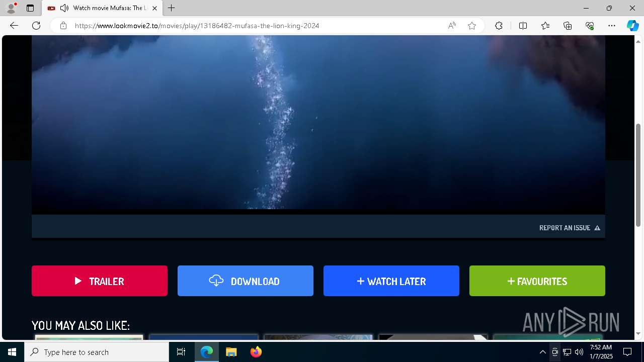
Task: Close the Watch movie Mufasa tab
Action: pyautogui.click(x=154, y=8)
